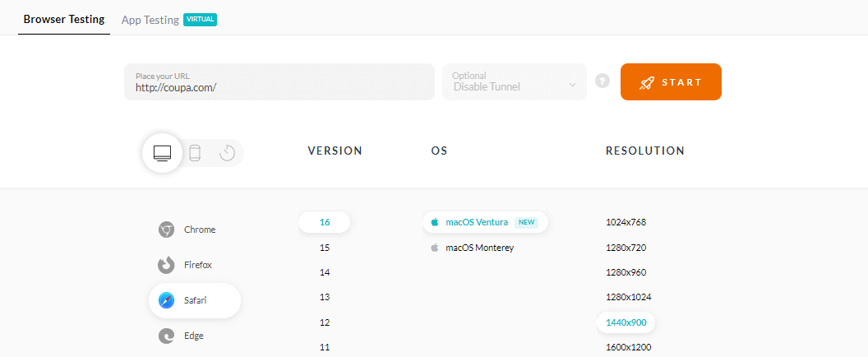
Task: Choose Safari version 16
Action: tap(325, 222)
